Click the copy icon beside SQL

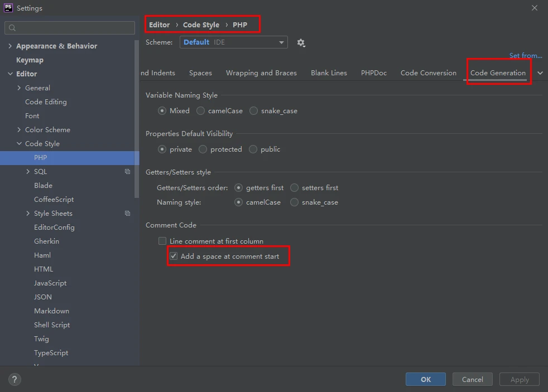click(127, 172)
